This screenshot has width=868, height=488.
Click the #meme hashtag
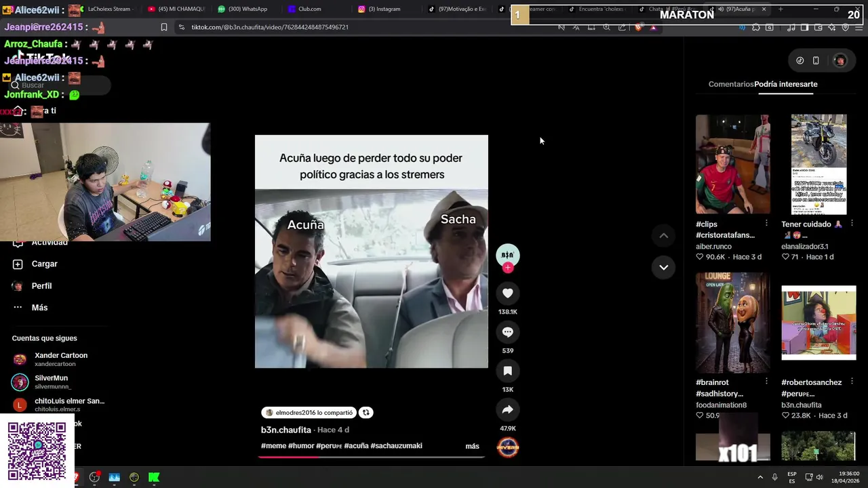pos(273,446)
